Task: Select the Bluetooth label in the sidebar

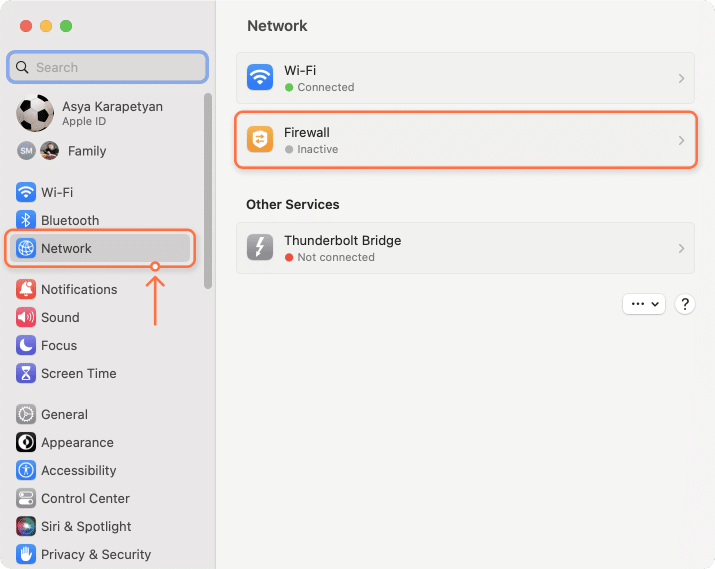Action: (x=70, y=220)
